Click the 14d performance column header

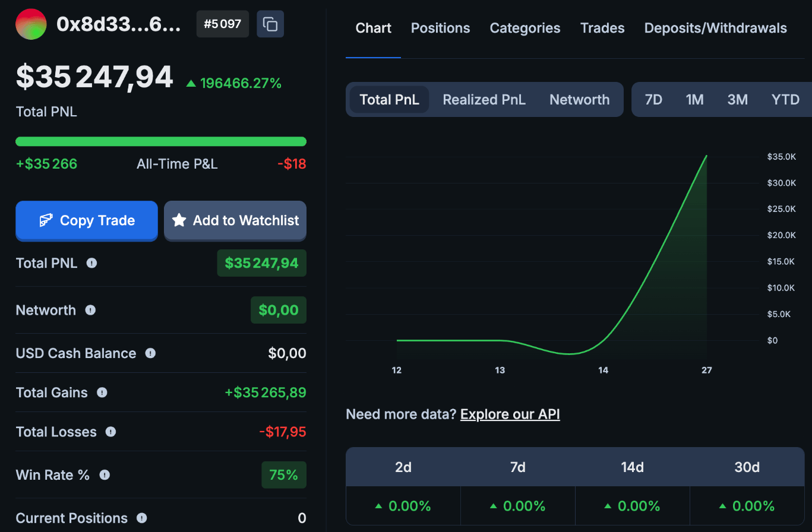point(633,467)
